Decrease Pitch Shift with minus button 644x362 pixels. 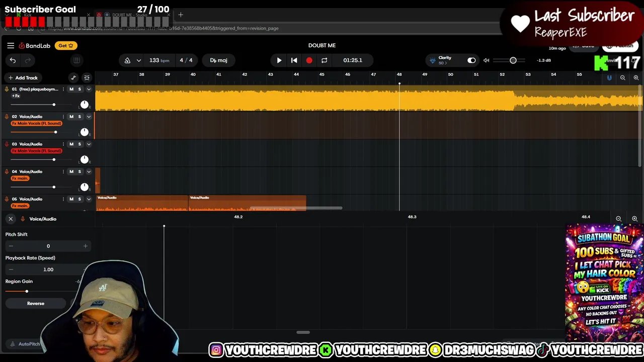coord(11,246)
